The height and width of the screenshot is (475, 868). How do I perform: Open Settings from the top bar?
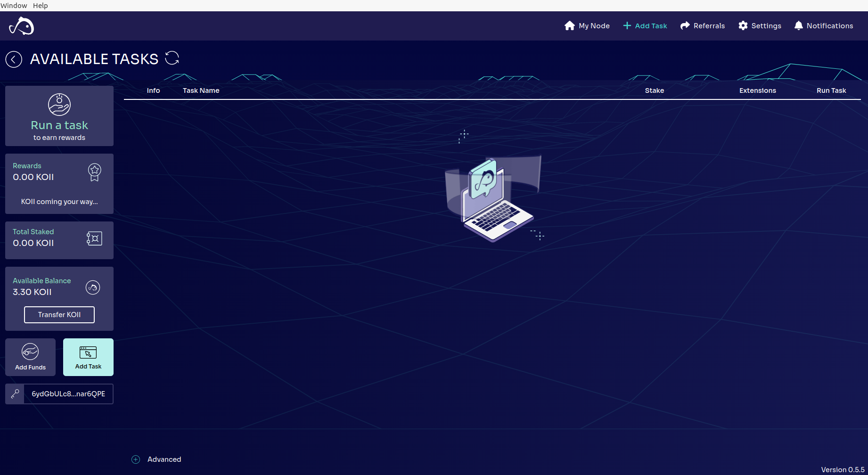760,26
